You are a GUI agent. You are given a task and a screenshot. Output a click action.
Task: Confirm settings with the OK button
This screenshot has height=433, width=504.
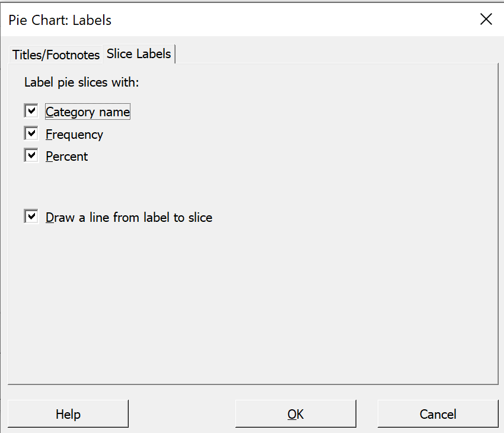296,413
